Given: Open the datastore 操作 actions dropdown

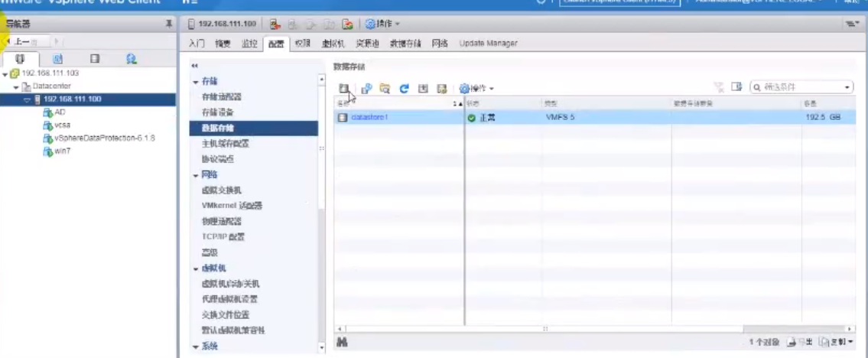Looking at the screenshot, I should pyautogui.click(x=476, y=88).
